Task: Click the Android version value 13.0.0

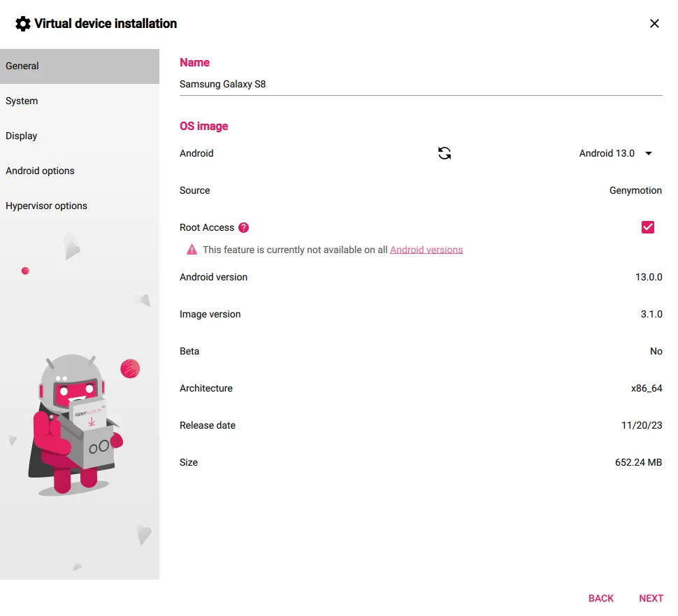Action: click(649, 277)
